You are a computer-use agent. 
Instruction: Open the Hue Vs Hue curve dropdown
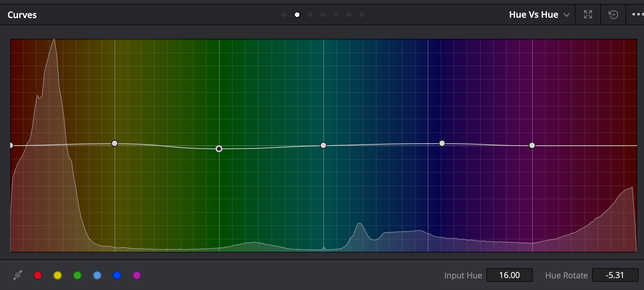click(x=539, y=15)
